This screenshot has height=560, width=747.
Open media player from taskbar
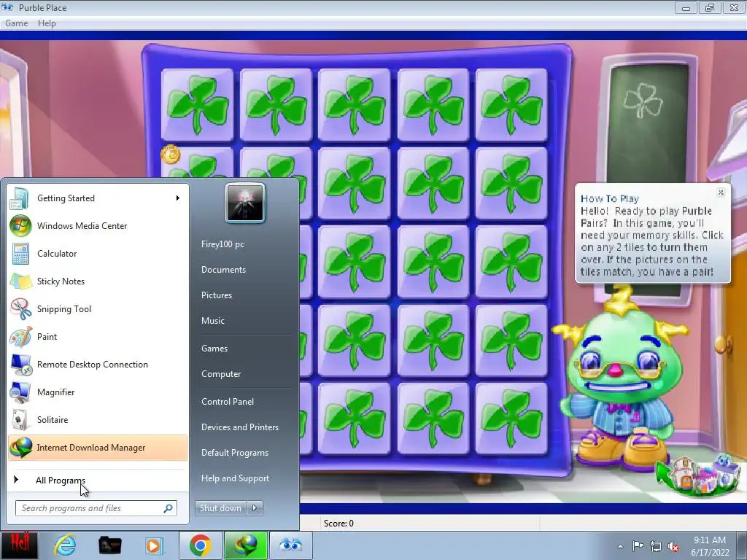coord(153,545)
